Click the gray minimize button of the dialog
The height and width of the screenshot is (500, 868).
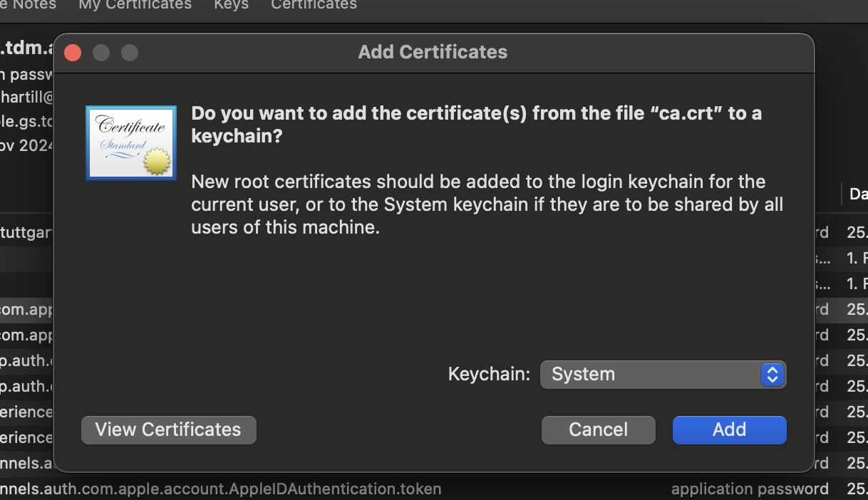click(101, 53)
